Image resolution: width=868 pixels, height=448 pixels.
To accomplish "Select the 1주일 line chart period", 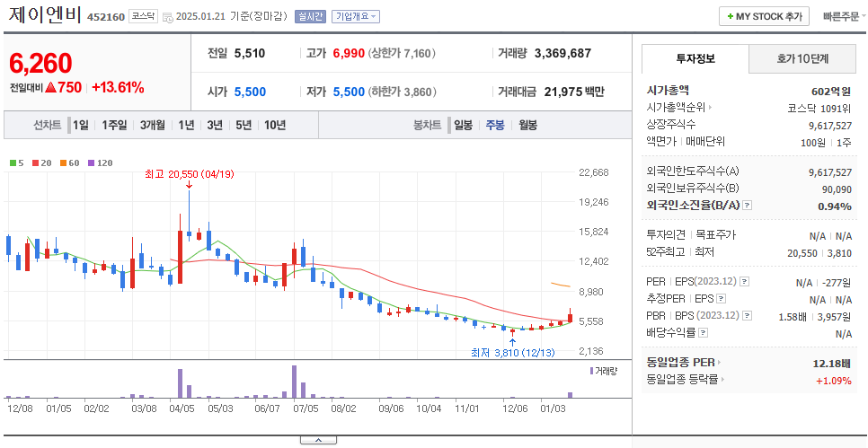I will coord(114,125).
